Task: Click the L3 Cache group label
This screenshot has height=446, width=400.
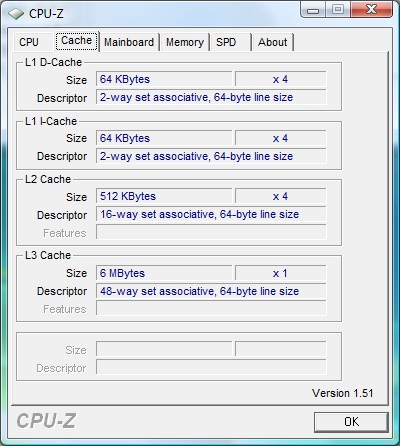Action: (48, 255)
